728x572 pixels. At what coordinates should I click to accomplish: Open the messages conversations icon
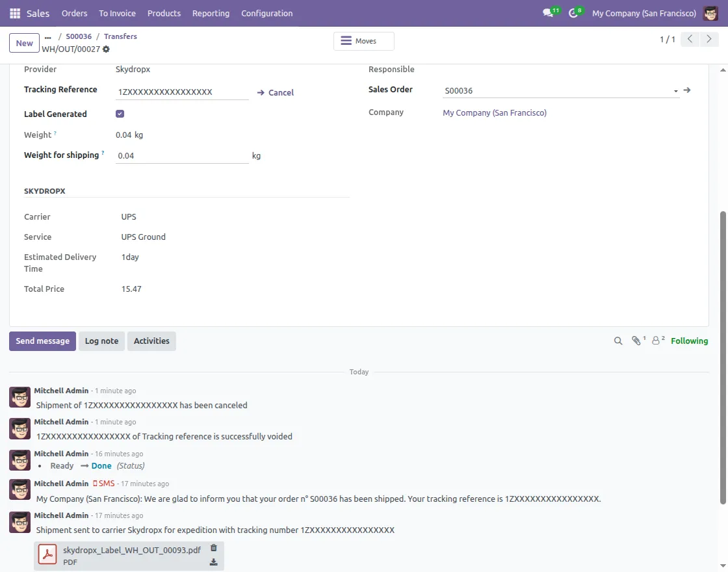pos(546,11)
